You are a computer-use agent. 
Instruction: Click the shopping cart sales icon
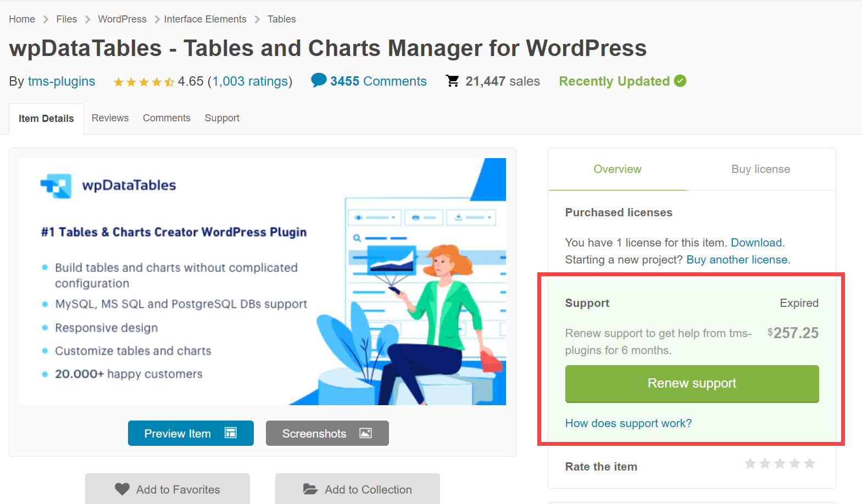tap(453, 81)
